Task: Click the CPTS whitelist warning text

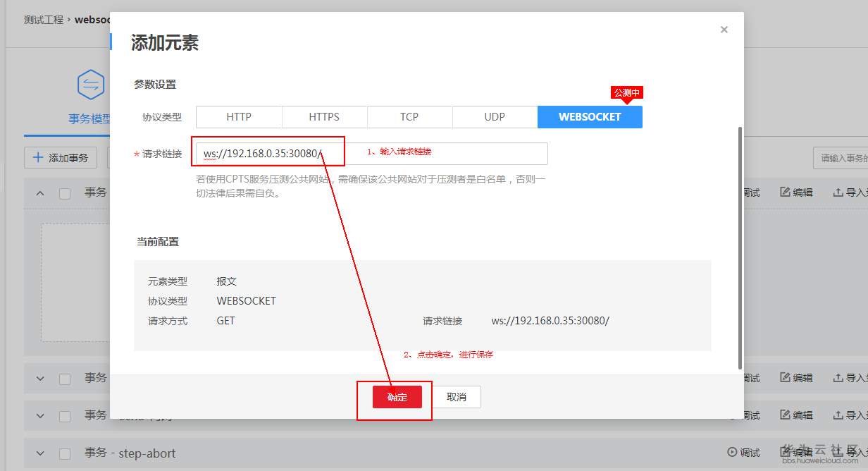Action: [x=371, y=185]
